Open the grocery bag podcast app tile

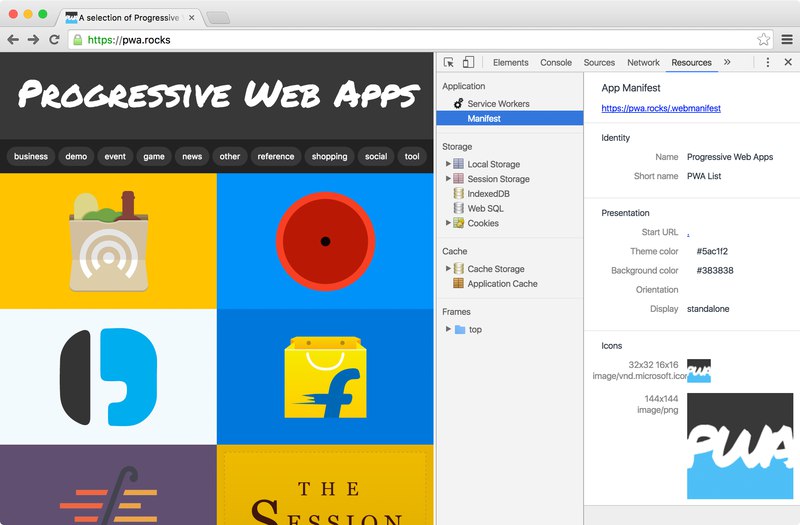[x=108, y=241]
